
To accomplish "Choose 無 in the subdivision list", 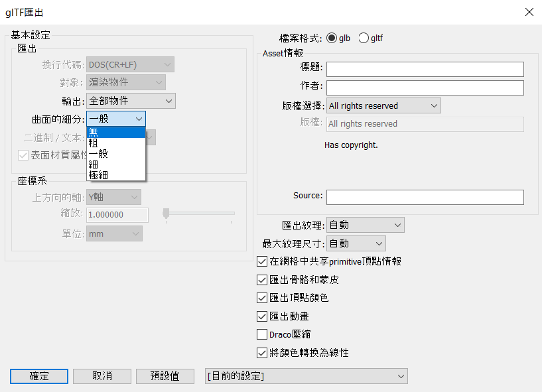I will point(116,133).
